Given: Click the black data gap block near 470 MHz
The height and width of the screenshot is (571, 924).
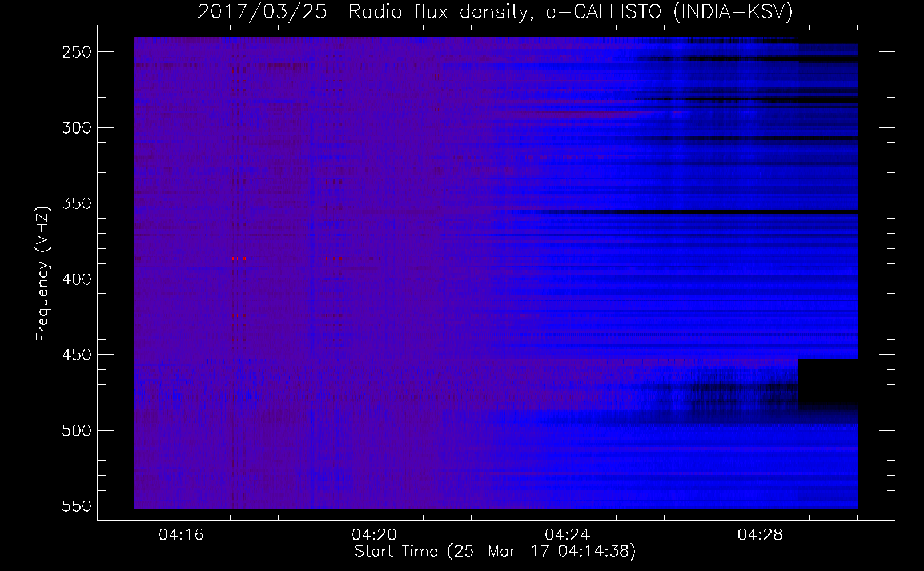Looking at the screenshot, I should coord(827,381).
